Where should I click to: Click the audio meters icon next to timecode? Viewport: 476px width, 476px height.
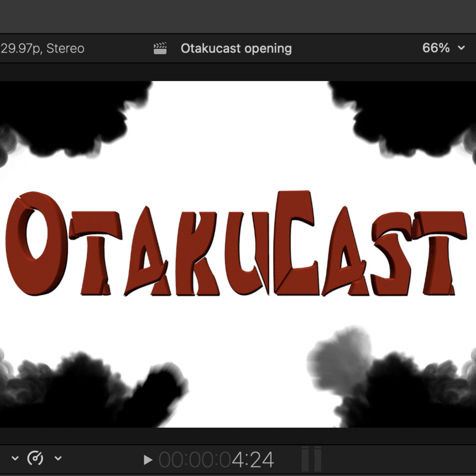click(x=311, y=459)
